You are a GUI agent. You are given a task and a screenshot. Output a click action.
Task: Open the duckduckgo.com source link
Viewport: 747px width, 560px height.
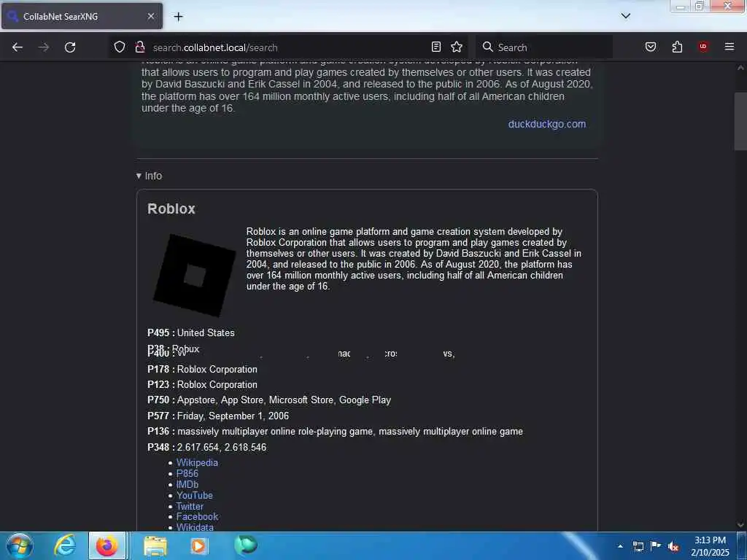coord(547,124)
